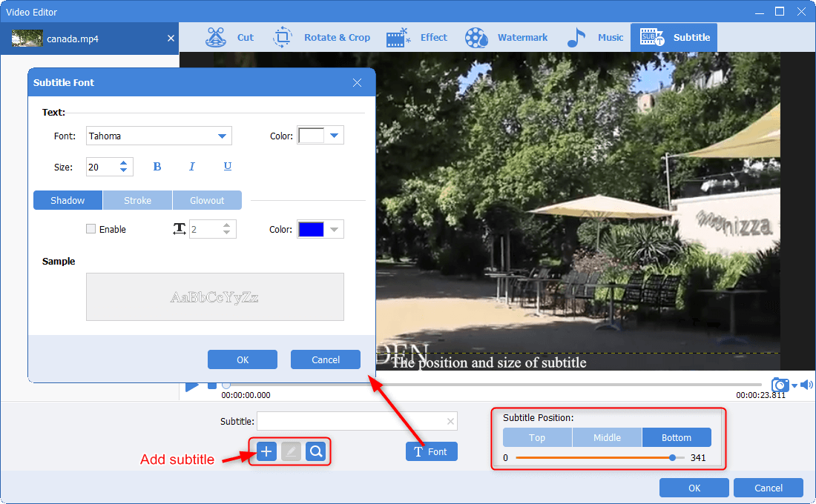Click the white text color swatch
816x504 pixels.
312,135
